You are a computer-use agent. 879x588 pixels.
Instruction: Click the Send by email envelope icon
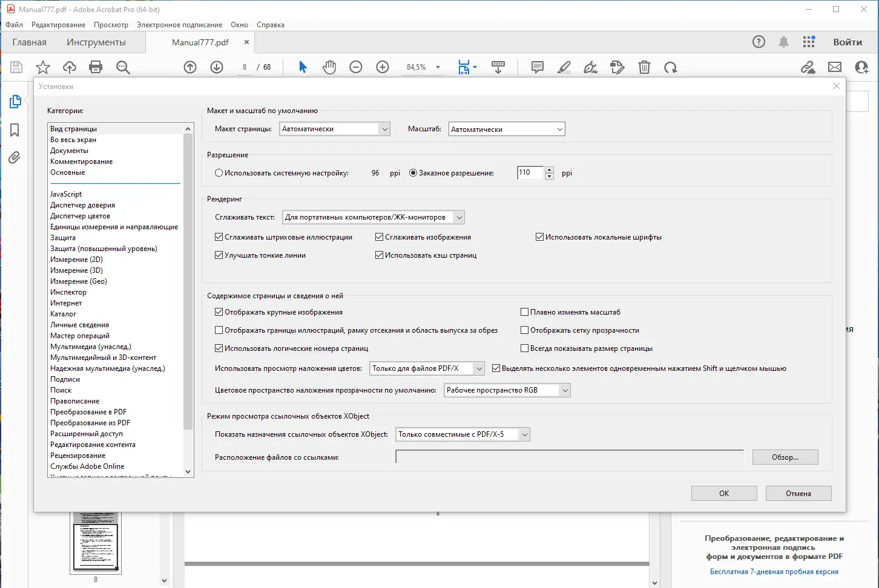pos(835,67)
